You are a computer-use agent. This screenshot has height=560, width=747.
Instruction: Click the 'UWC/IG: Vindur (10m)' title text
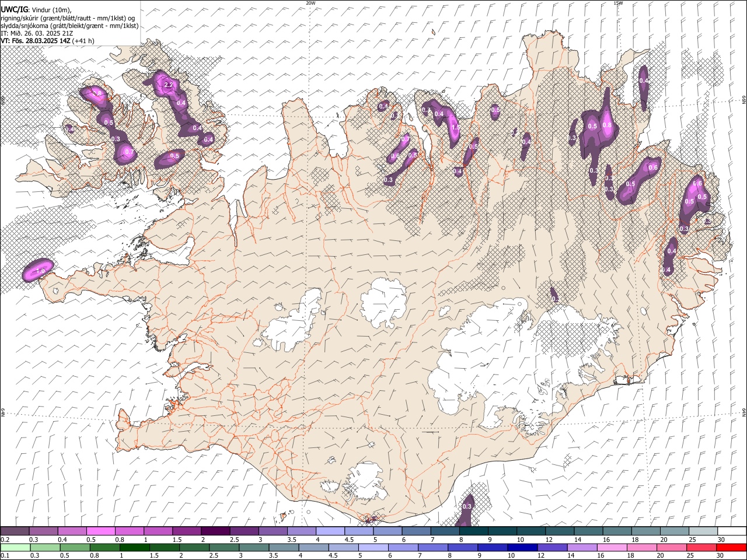36,9
